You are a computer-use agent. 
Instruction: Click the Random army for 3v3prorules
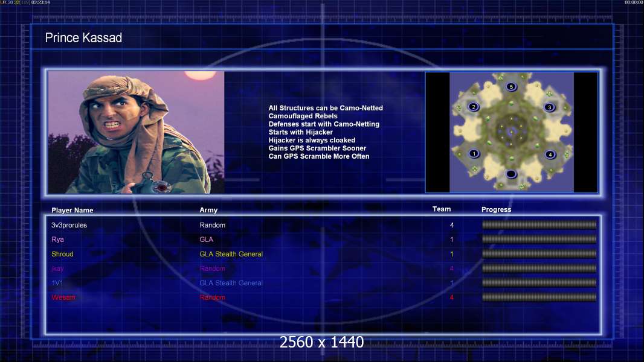pyautogui.click(x=212, y=225)
